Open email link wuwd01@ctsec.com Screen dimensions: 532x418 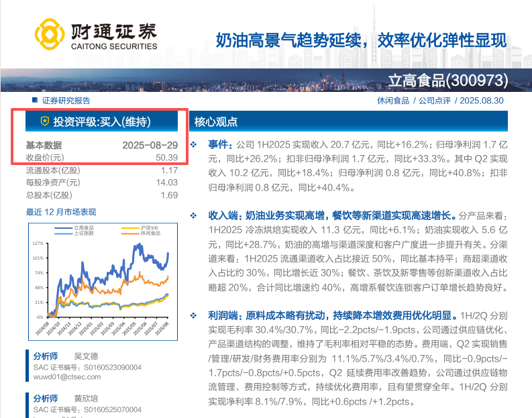pos(67,377)
